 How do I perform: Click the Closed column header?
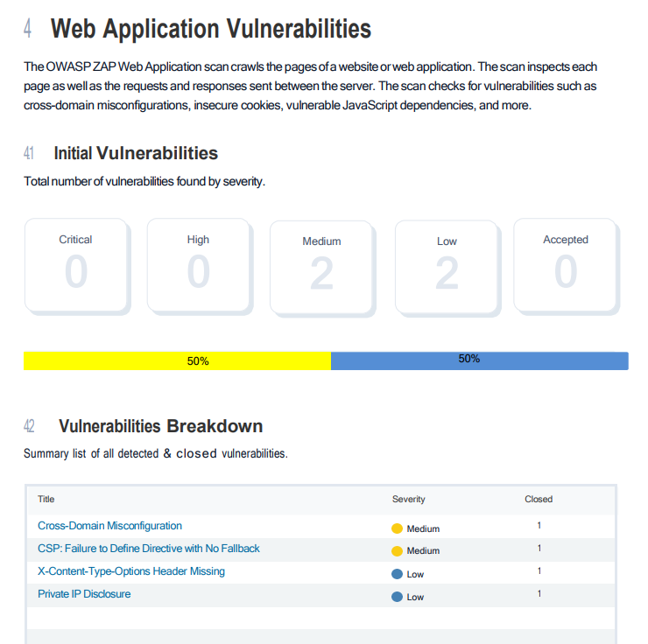(x=539, y=499)
